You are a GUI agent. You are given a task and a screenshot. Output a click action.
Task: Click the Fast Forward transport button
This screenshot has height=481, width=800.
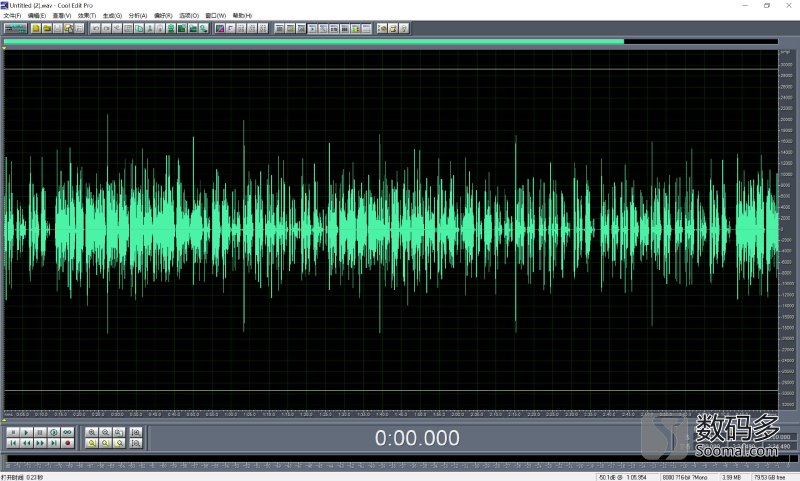[40, 442]
